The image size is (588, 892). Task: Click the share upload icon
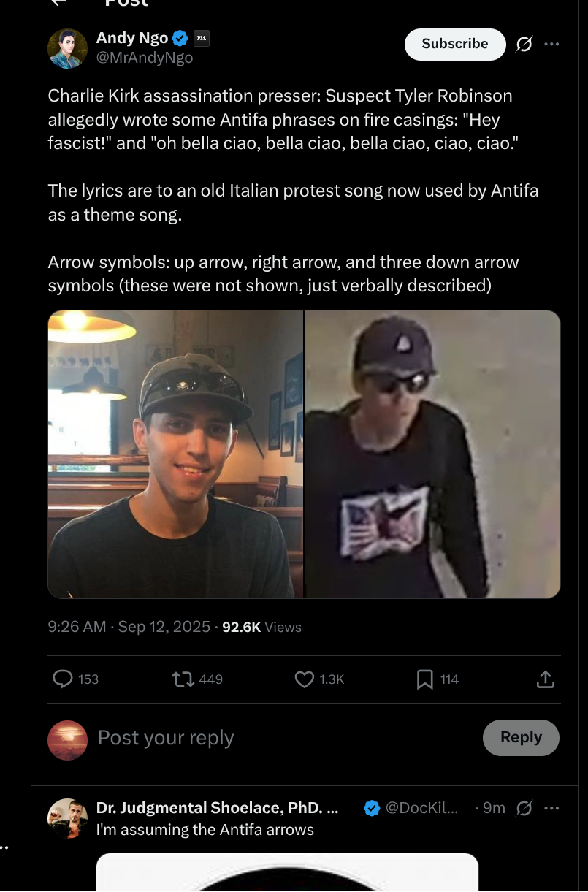pos(545,679)
